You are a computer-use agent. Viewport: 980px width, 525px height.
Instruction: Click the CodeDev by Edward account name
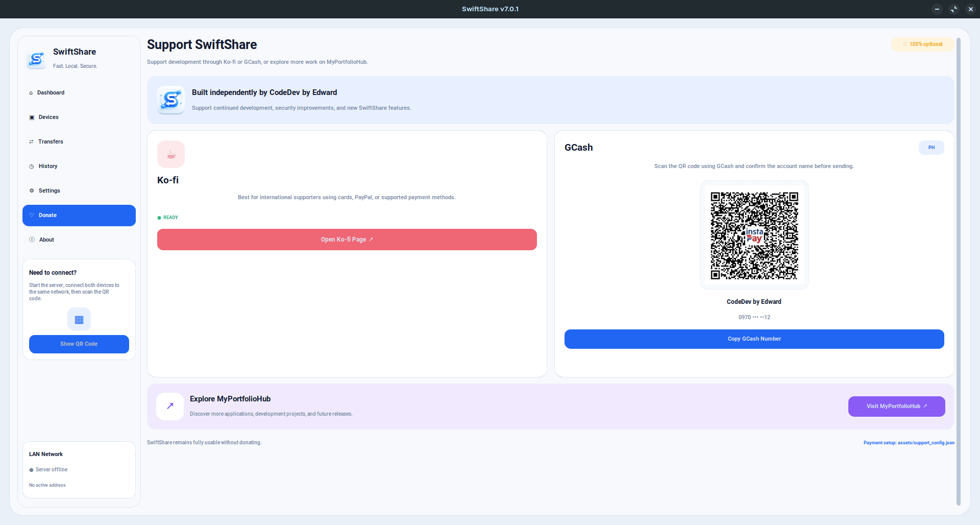click(754, 302)
